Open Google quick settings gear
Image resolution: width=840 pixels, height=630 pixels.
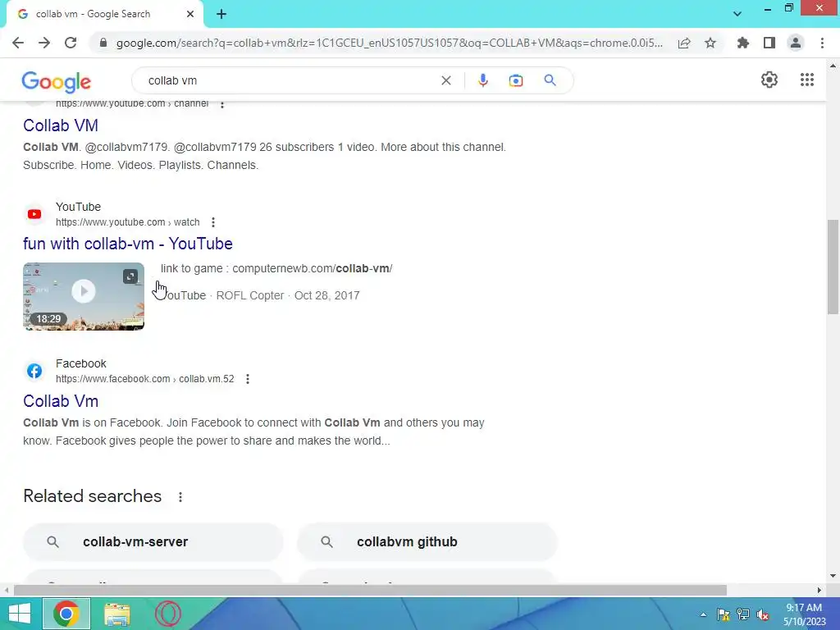769,80
